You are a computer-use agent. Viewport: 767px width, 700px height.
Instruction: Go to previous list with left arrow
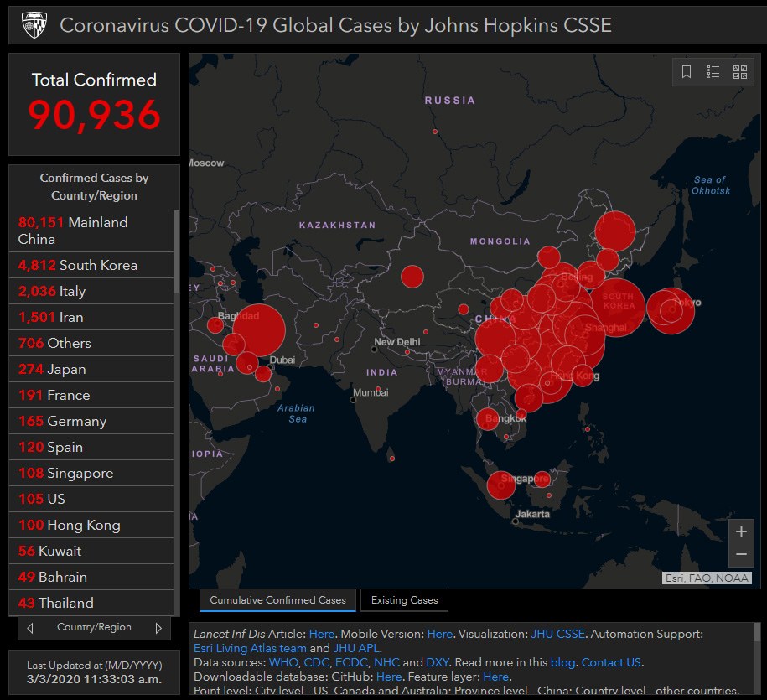pyautogui.click(x=30, y=628)
